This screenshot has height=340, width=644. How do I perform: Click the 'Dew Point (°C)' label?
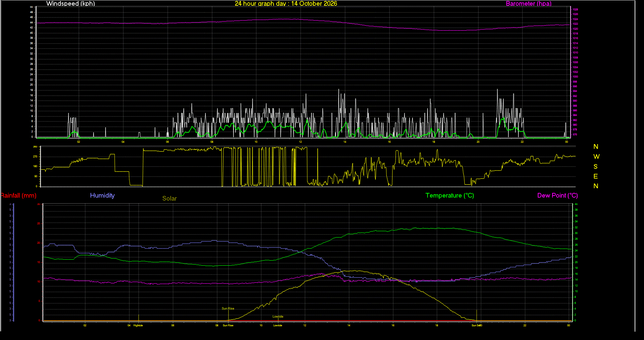(557, 196)
